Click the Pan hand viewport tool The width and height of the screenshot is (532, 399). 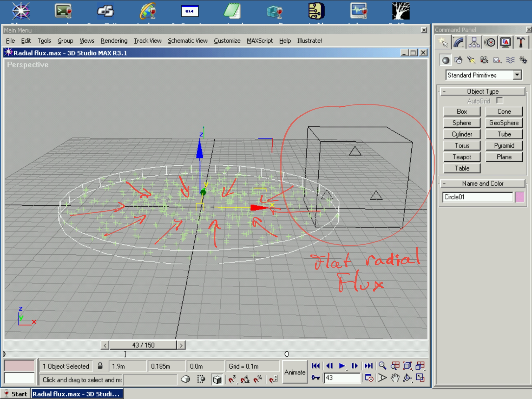tap(395, 378)
